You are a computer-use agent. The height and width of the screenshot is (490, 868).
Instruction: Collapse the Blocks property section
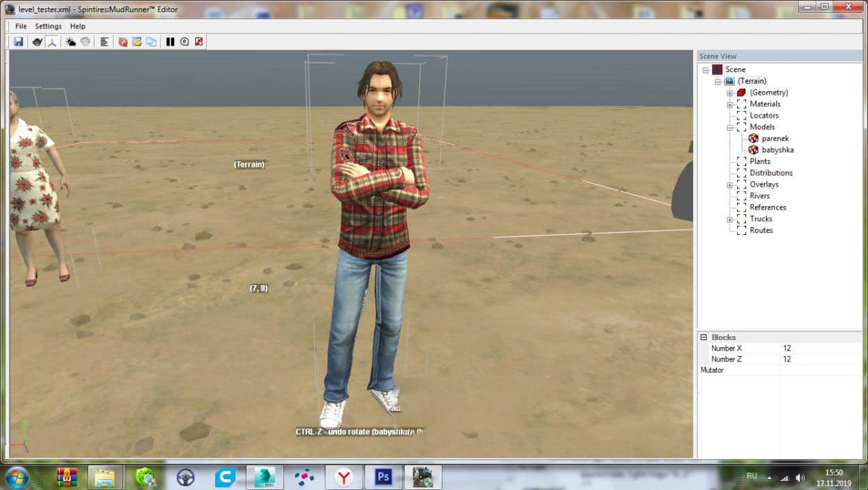point(703,338)
